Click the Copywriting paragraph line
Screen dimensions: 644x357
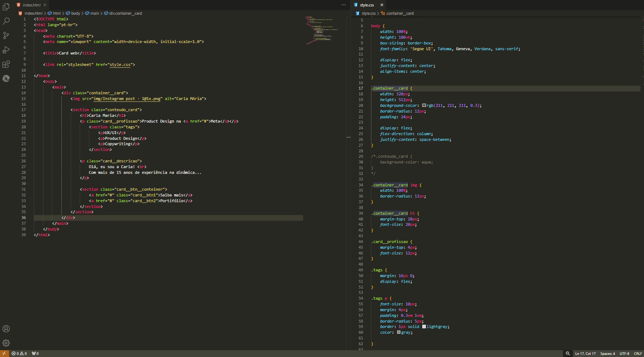[119, 144]
